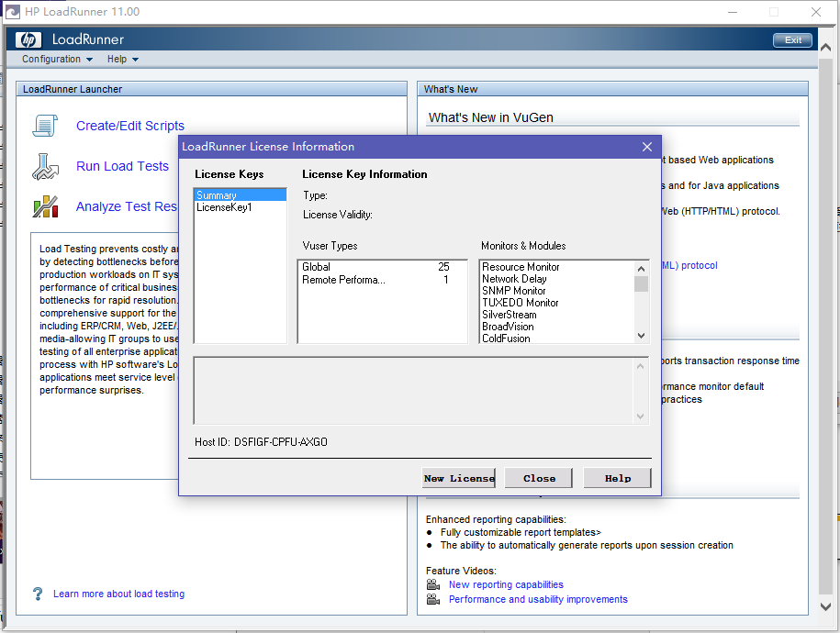Image resolution: width=840 pixels, height=633 pixels.
Task: Click the Run Load Tests flask icon
Action: pyautogui.click(x=45, y=167)
